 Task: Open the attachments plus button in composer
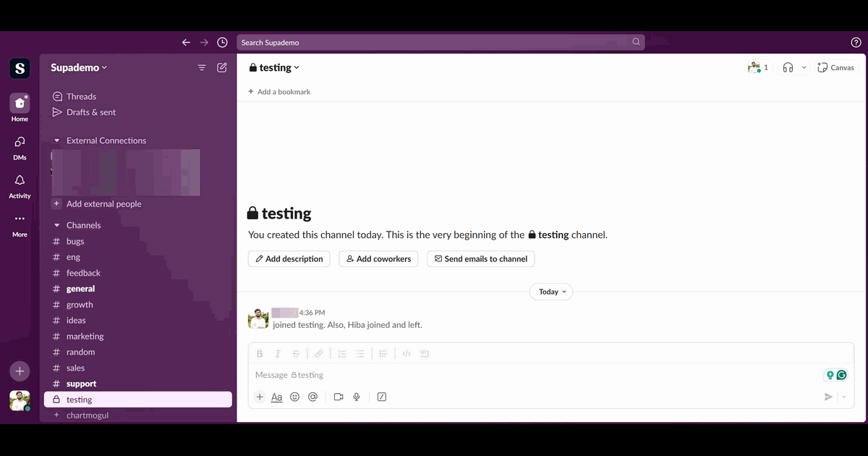click(x=260, y=397)
